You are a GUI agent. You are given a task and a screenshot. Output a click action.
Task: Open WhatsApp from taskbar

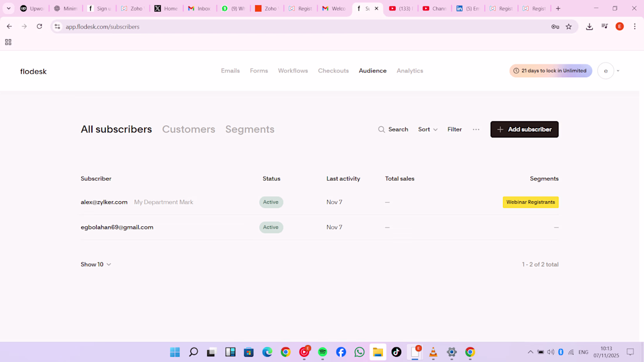click(359, 352)
